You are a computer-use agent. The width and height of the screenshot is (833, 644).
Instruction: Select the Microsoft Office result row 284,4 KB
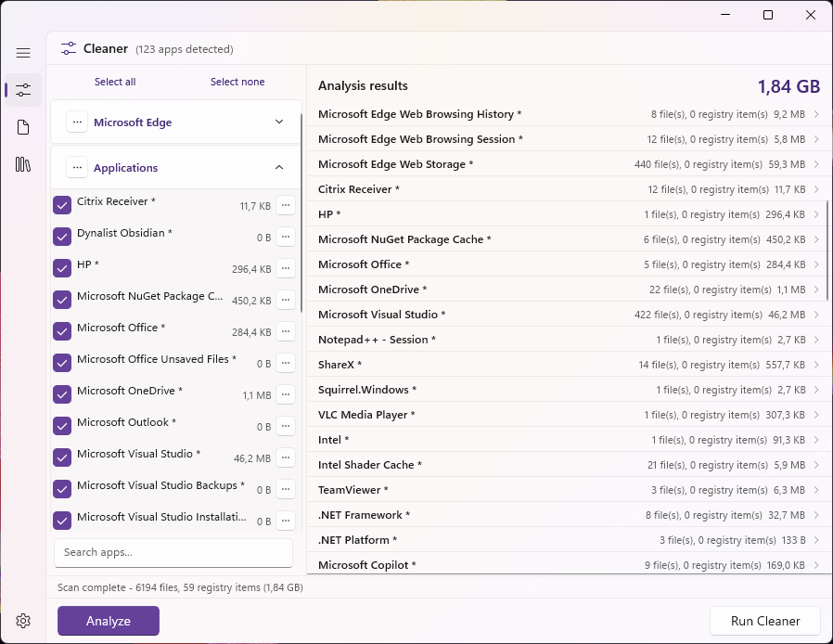pyautogui.click(x=569, y=264)
